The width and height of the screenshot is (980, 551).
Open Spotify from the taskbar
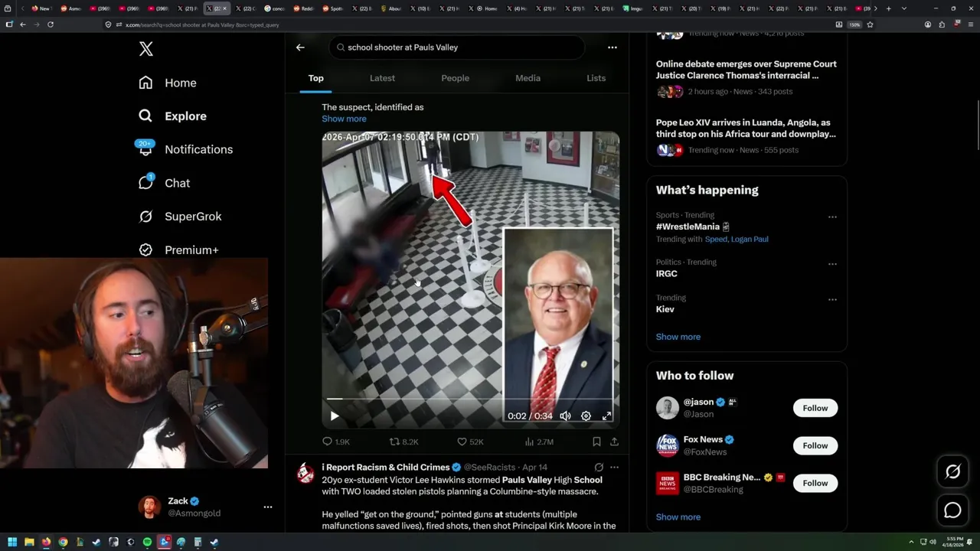[x=147, y=542]
